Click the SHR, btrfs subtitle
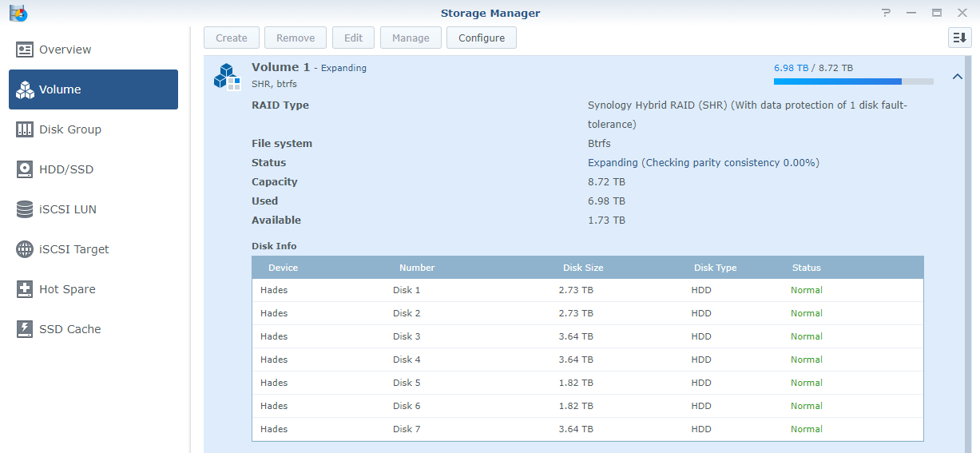The image size is (980, 453). click(x=276, y=84)
